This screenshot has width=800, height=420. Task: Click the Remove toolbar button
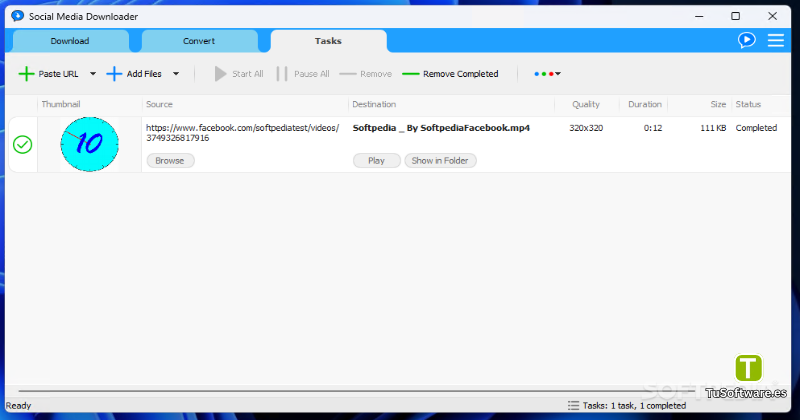pos(365,74)
